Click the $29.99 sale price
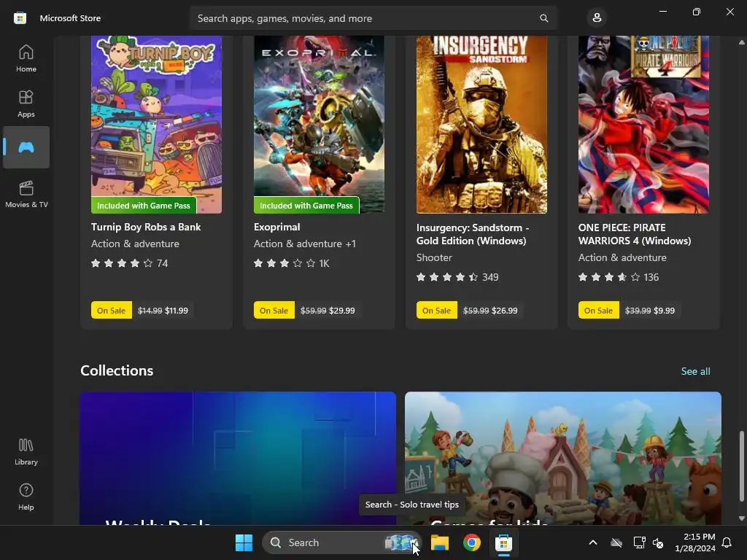The height and width of the screenshot is (560, 747). point(341,311)
